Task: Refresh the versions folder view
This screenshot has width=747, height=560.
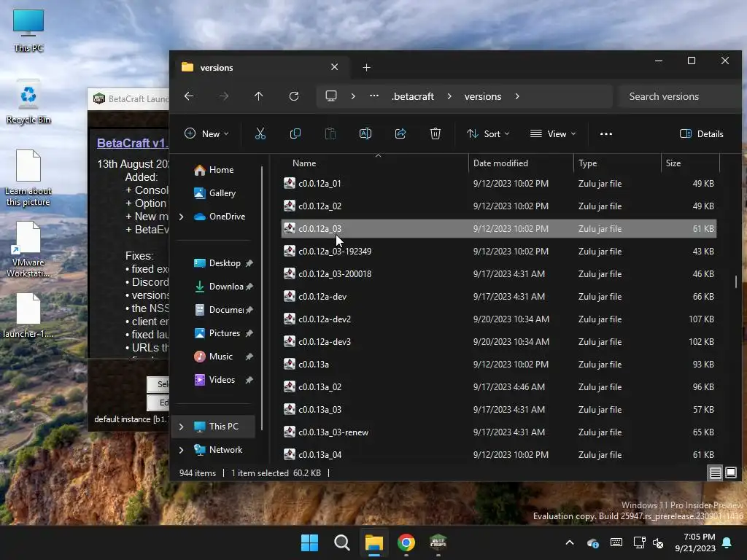Action: pos(294,96)
